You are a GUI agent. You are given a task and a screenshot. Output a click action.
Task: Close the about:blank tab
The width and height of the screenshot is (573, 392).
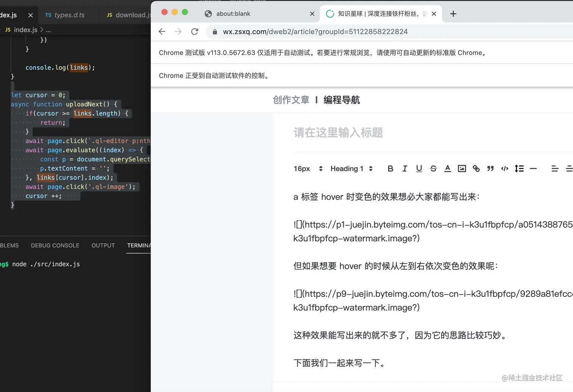tap(312, 14)
